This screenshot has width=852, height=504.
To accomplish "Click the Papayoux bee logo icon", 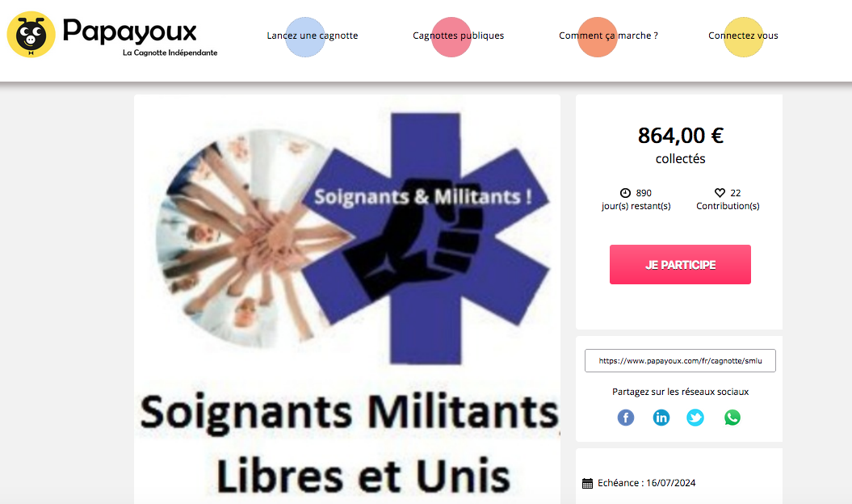I will 31,34.
